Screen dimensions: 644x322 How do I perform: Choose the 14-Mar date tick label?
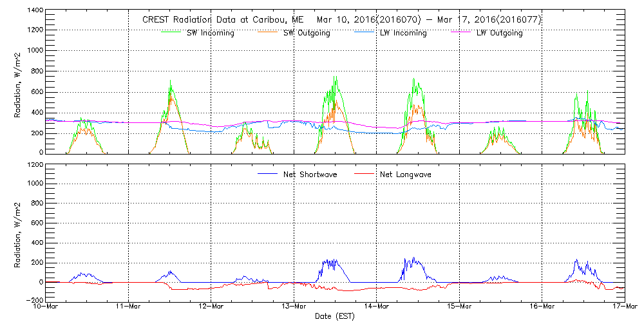[x=377, y=307]
